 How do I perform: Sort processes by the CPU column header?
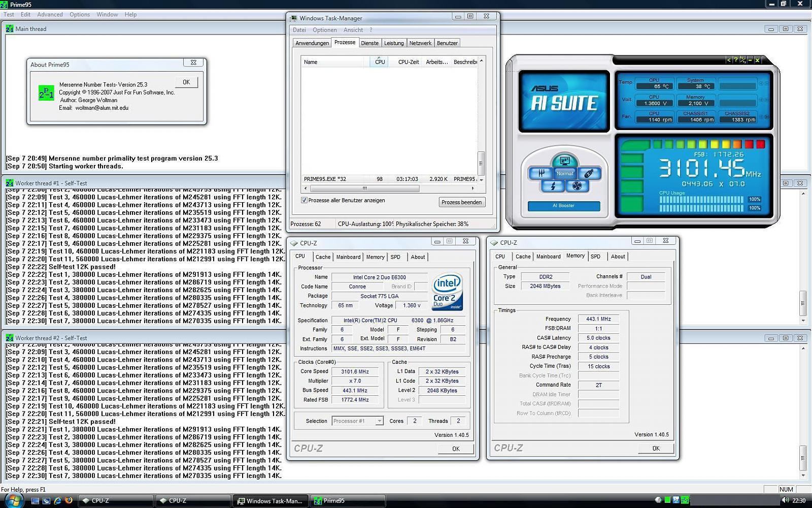click(x=380, y=62)
